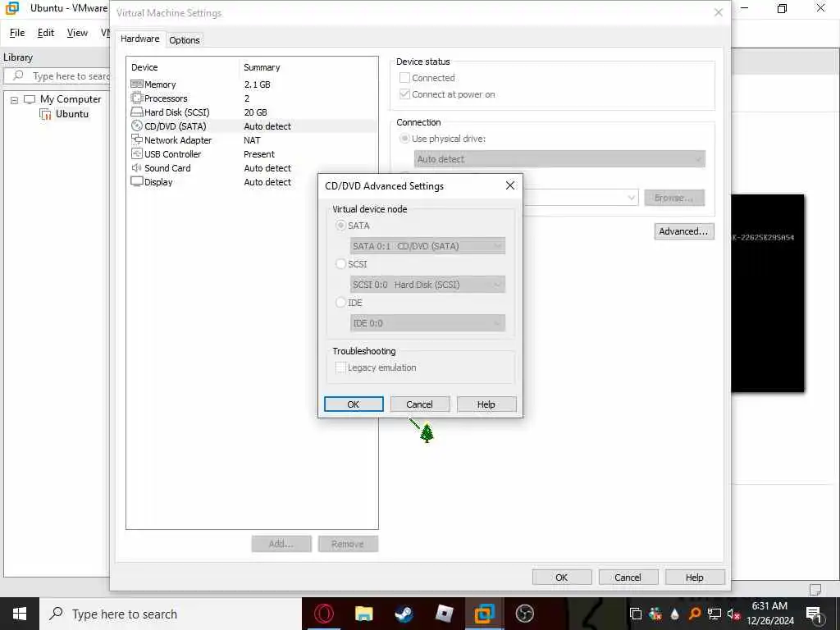Select the USB Controller device icon
Viewport: 840px width, 630px height.
(137, 153)
